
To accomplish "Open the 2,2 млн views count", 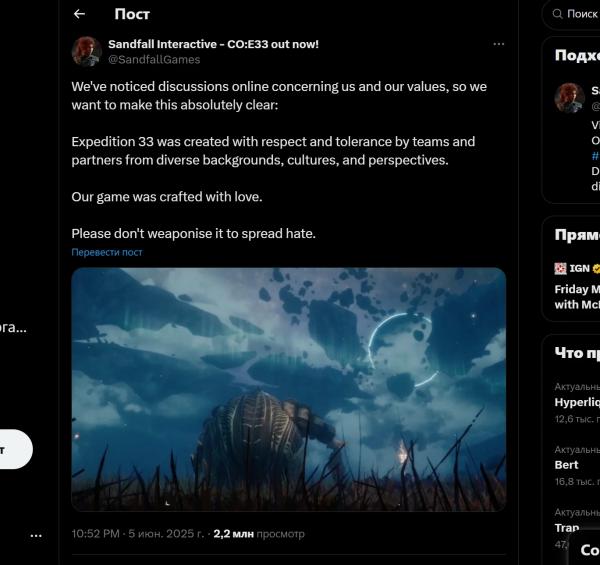I will (259, 534).
